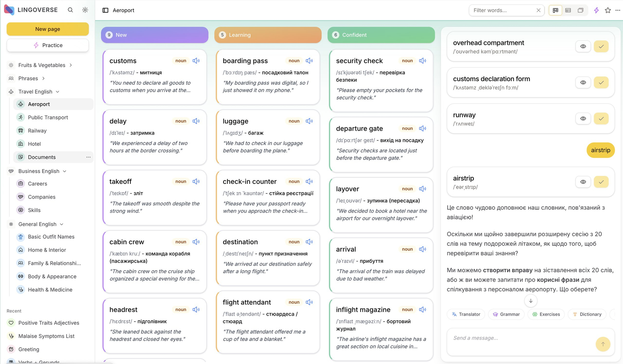Collapse the Business English section
The image size is (623, 364).
pos(65,171)
